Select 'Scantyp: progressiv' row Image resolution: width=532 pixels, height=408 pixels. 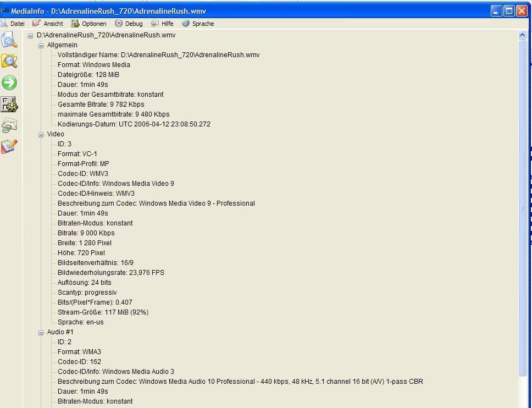87,293
